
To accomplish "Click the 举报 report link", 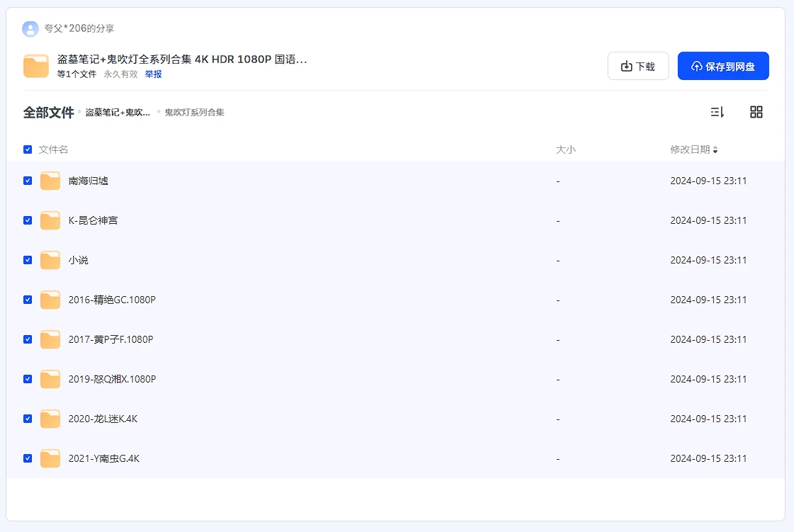I will (153, 74).
